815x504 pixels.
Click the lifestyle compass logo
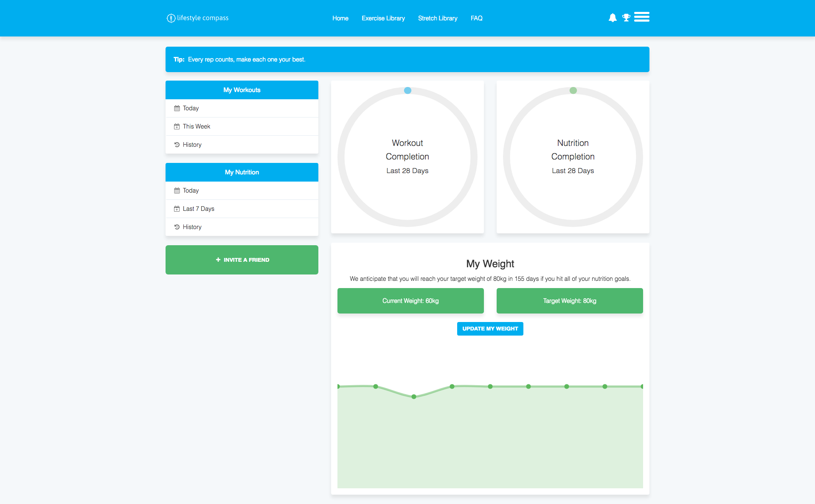pyautogui.click(x=198, y=18)
